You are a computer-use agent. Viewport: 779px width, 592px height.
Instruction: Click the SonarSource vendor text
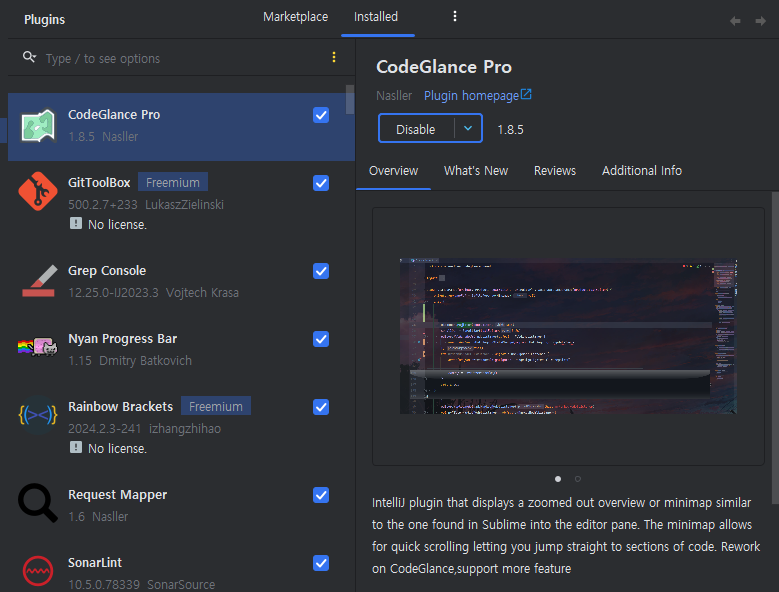click(x=181, y=585)
